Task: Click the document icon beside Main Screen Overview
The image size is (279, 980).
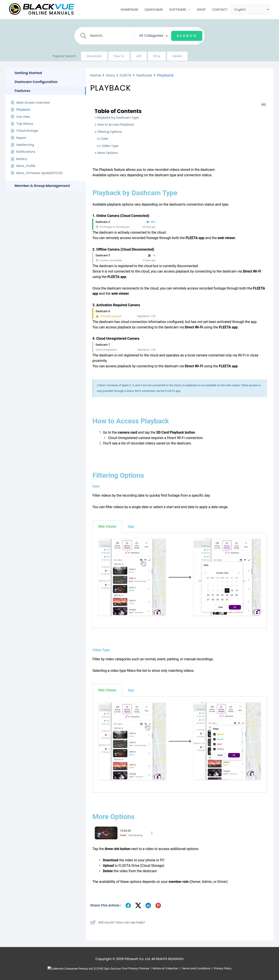Action: pos(13,103)
